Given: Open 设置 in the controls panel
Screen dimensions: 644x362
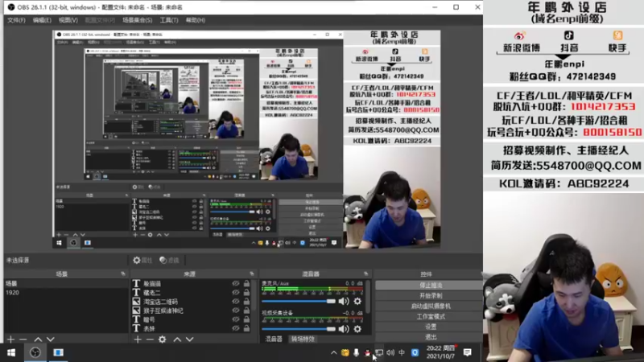Looking at the screenshot, I should tap(430, 327).
